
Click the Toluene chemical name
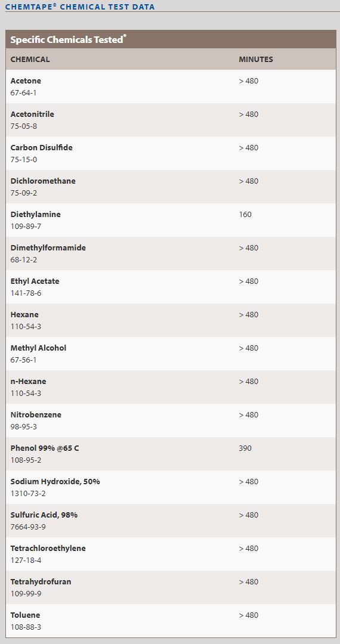[x=26, y=615]
